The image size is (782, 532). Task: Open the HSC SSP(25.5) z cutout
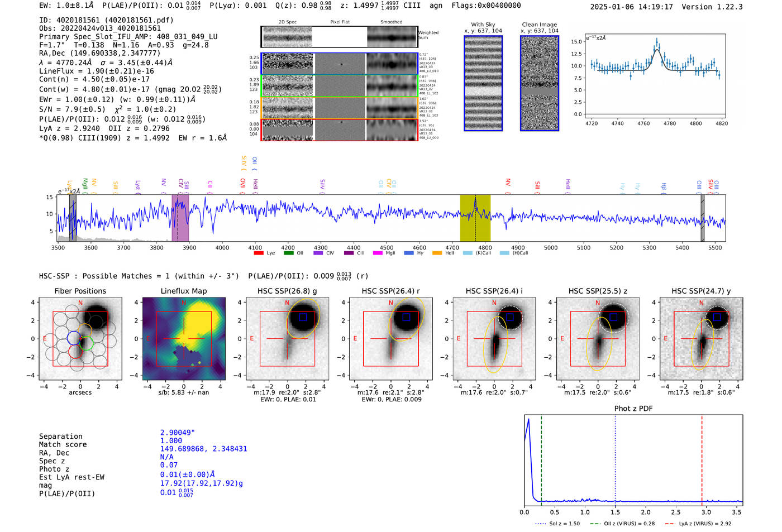coord(598,339)
